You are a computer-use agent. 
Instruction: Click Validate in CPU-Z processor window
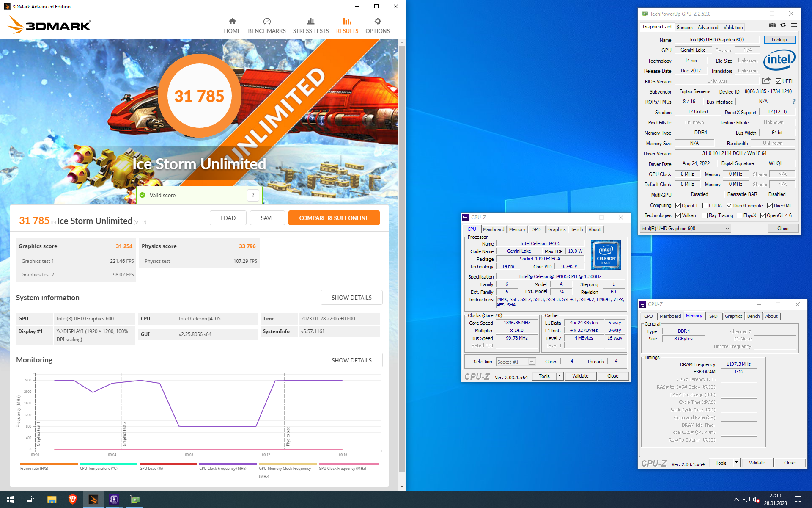tap(580, 376)
